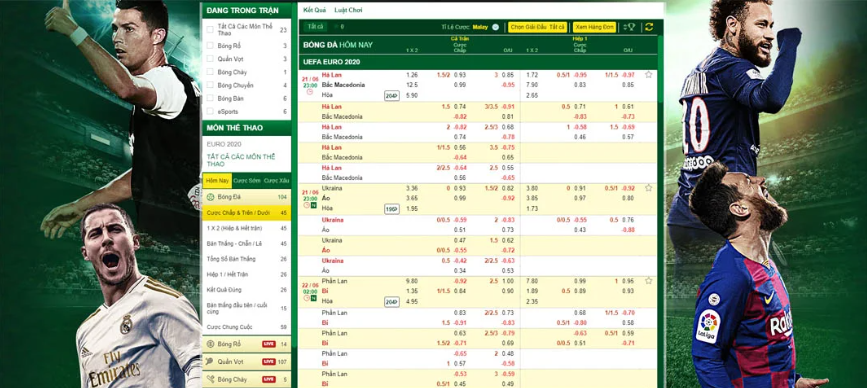
Task: Switch to the Cược Sớm tab
Action: tap(246, 181)
